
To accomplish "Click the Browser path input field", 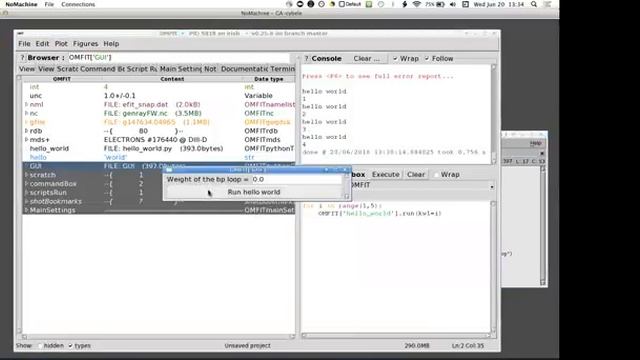I will click(x=178, y=58).
